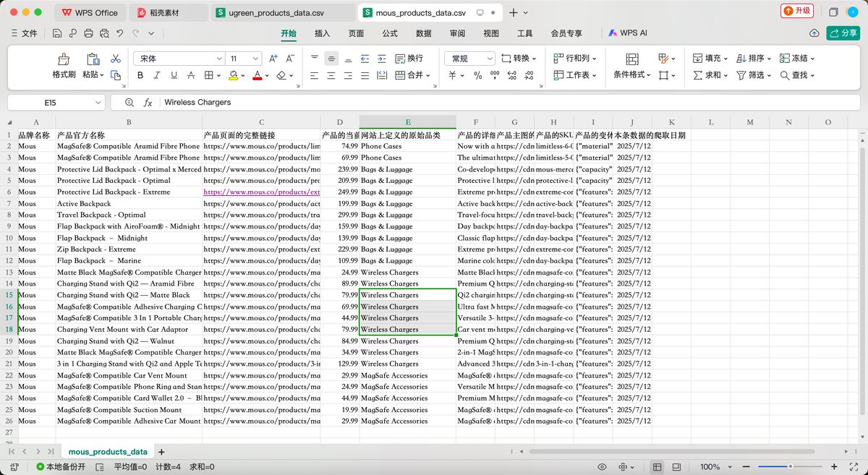Click the scissors cut icon

pyautogui.click(x=116, y=59)
